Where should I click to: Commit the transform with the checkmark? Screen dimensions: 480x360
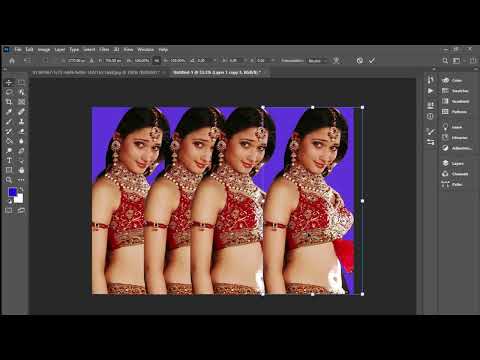click(x=372, y=61)
